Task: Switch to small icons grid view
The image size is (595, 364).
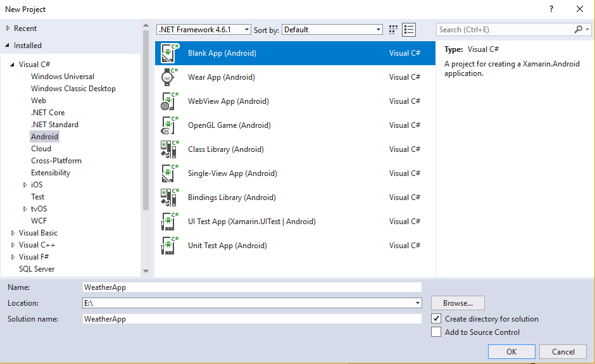Action: coord(393,30)
